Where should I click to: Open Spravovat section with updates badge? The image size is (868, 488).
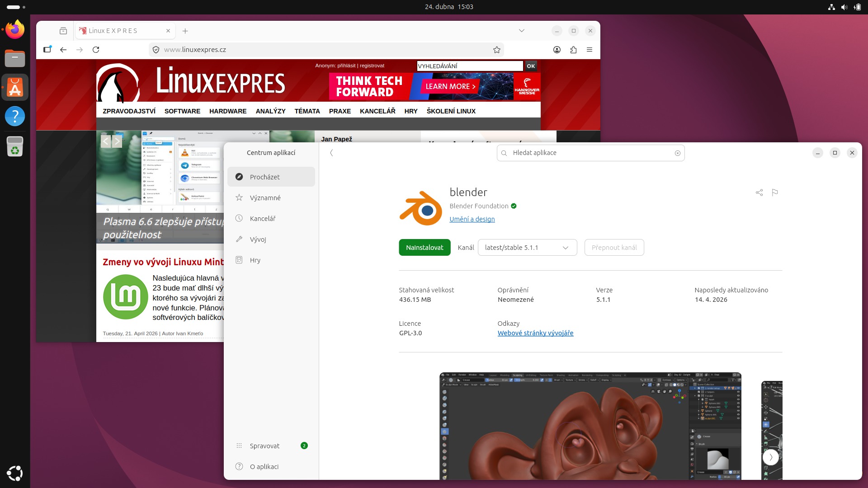(265, 446)
